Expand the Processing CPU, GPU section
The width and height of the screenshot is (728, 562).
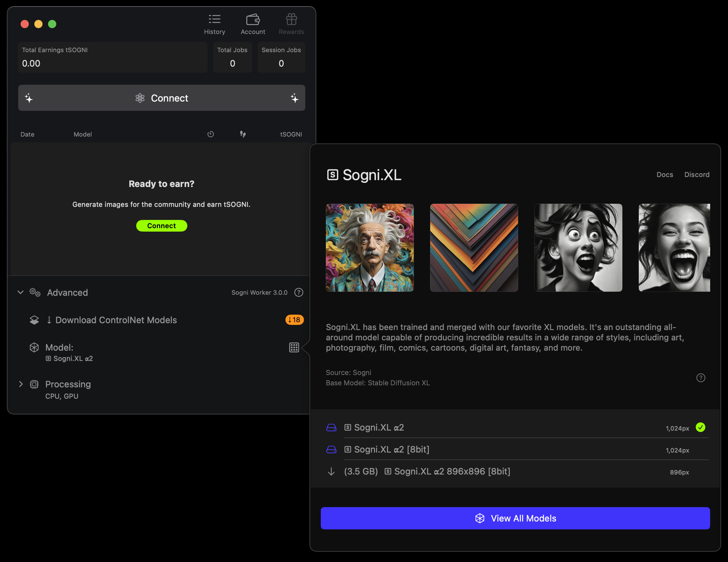[x=21, y=384]
